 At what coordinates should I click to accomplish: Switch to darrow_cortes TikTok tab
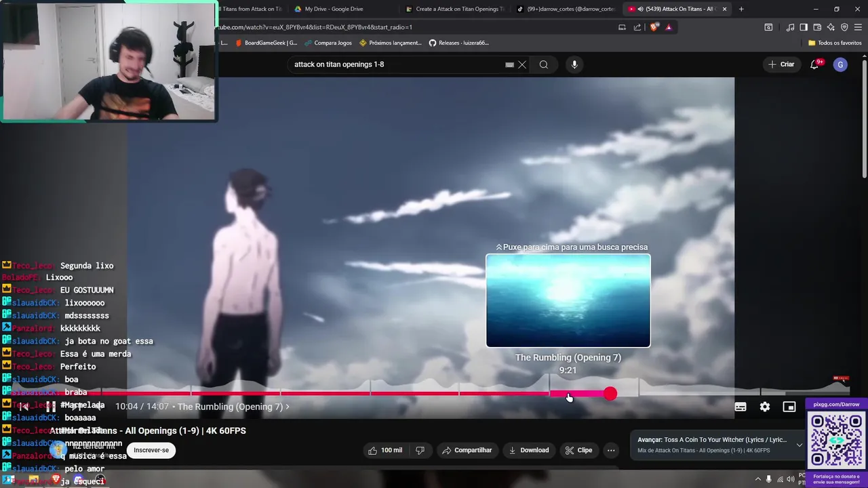[566, 9]
